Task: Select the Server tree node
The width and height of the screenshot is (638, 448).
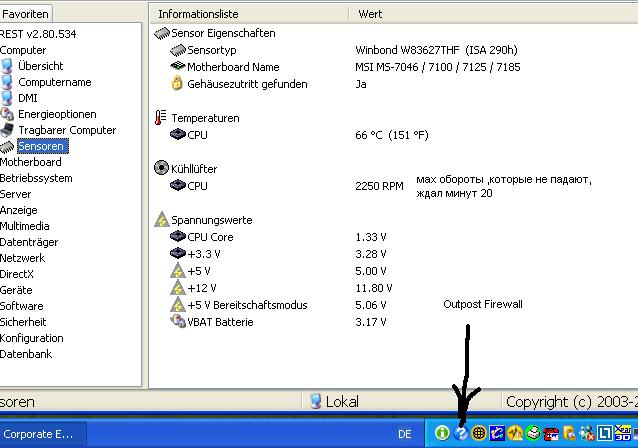Action: tap(15, 194)
